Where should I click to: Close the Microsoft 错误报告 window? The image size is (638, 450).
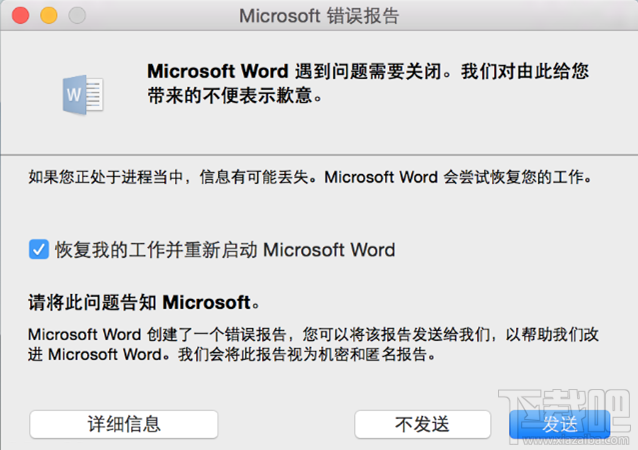tap(20, 15)
